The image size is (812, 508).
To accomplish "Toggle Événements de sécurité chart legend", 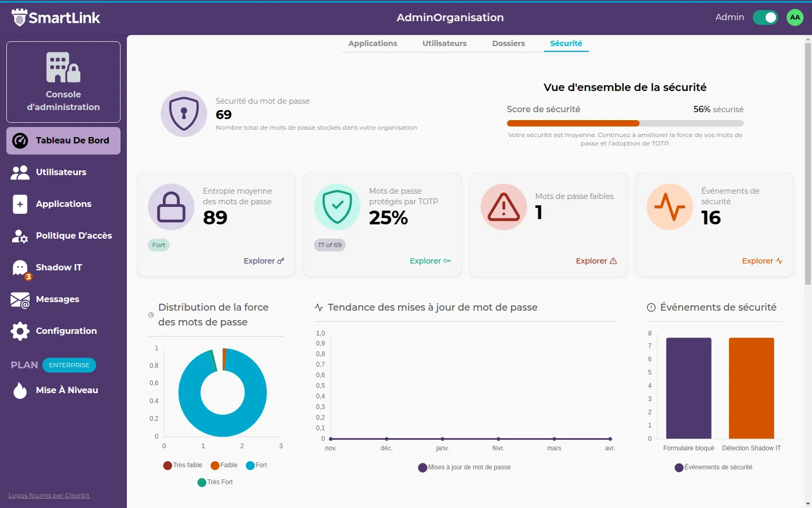I will tap(714, 467).
